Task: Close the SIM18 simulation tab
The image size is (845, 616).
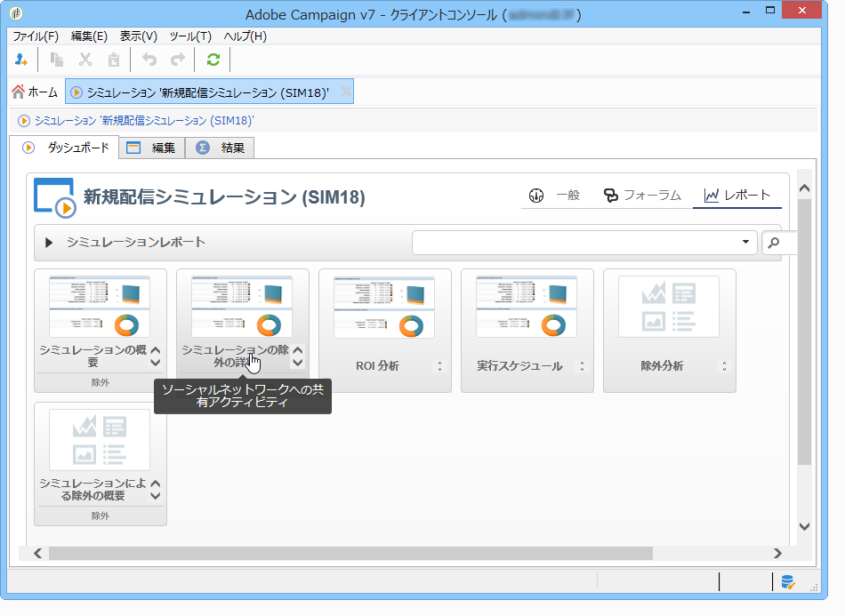Action: point(346,92)
